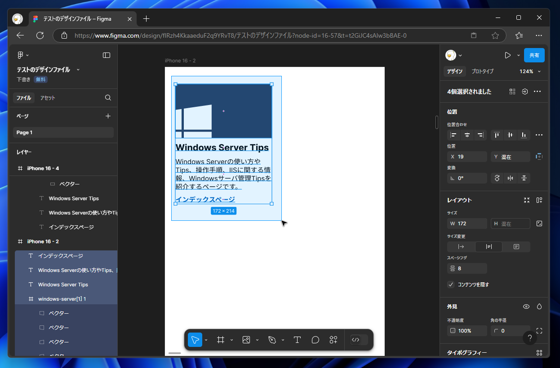Switch to the ファイル tab
Image resolution: width=560 pixels, height=368 pixels.
click(24, 98)
